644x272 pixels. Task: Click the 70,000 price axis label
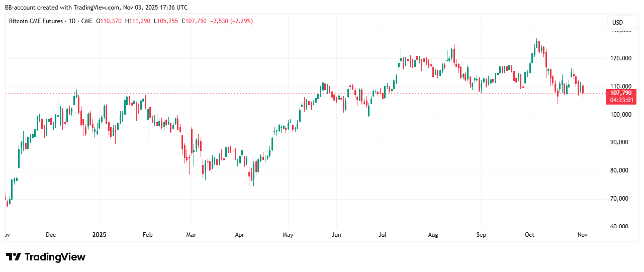coord(621,199)
